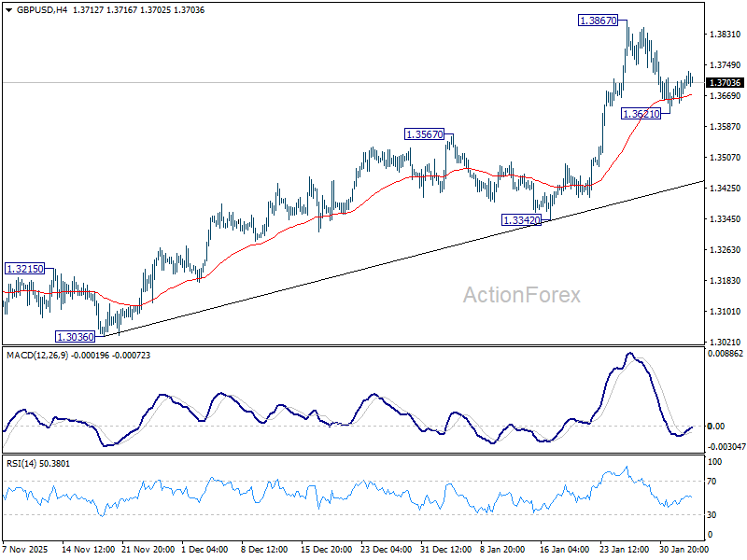Click the RSI 30 level label
Viewport: 747px width, 560px height.
[712, 515]
